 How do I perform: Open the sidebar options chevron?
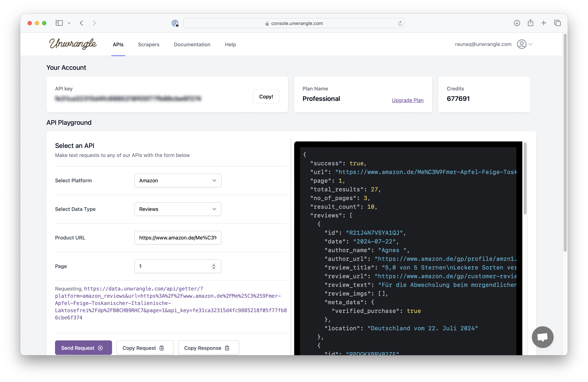point(69,23)
